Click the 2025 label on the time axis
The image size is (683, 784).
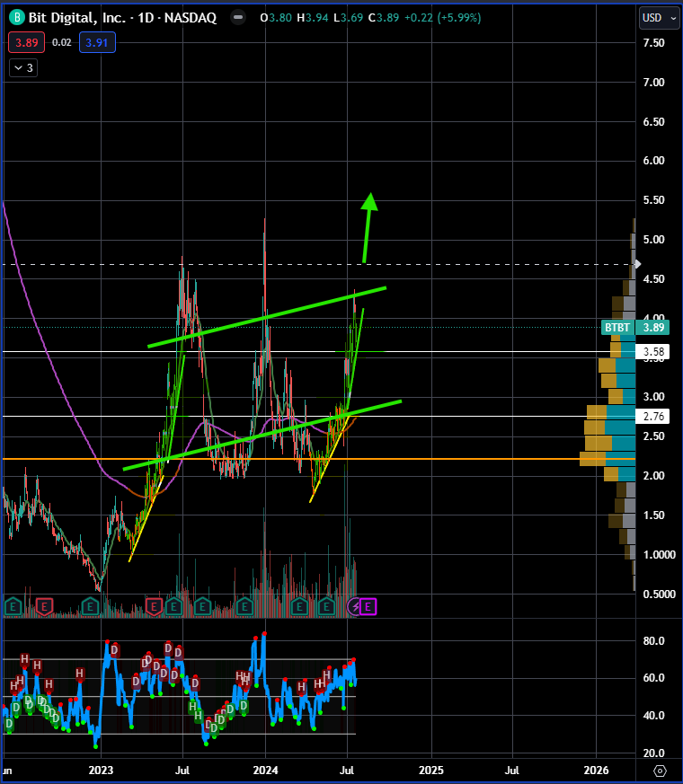(x=430, y=770)
